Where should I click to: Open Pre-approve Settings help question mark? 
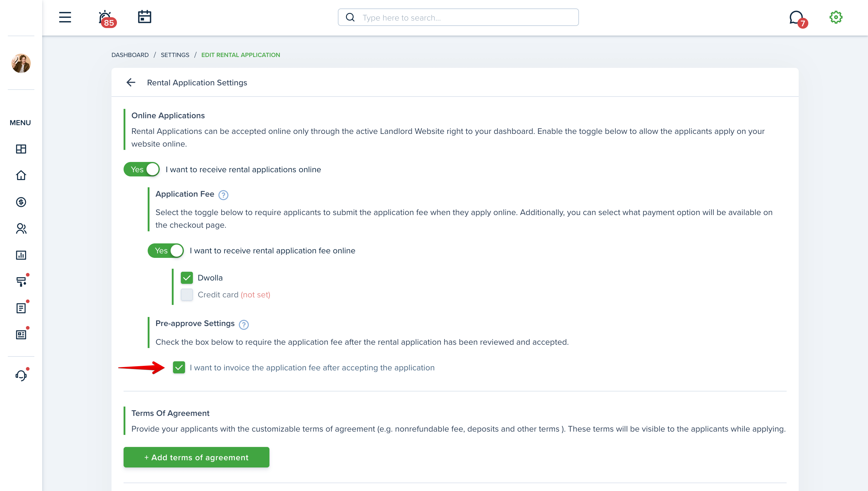[x=244, y=325]
